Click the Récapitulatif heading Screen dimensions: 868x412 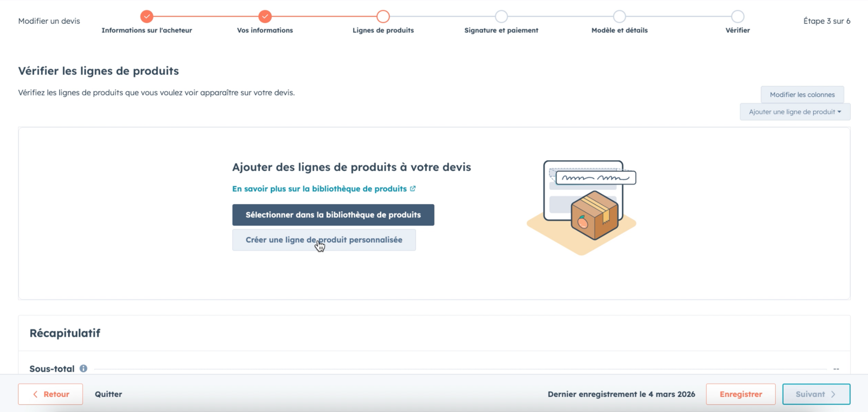pyautogui.click(x=65, y=333)
